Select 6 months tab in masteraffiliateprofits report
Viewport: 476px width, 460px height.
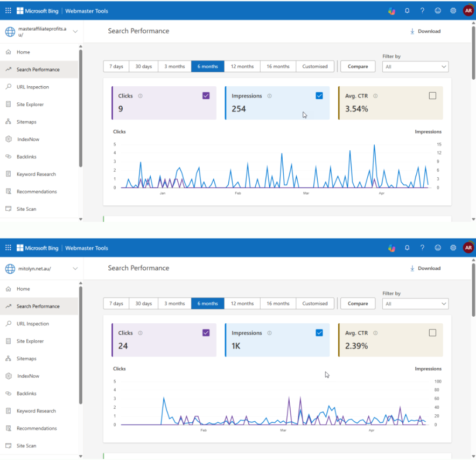point(208,66)
